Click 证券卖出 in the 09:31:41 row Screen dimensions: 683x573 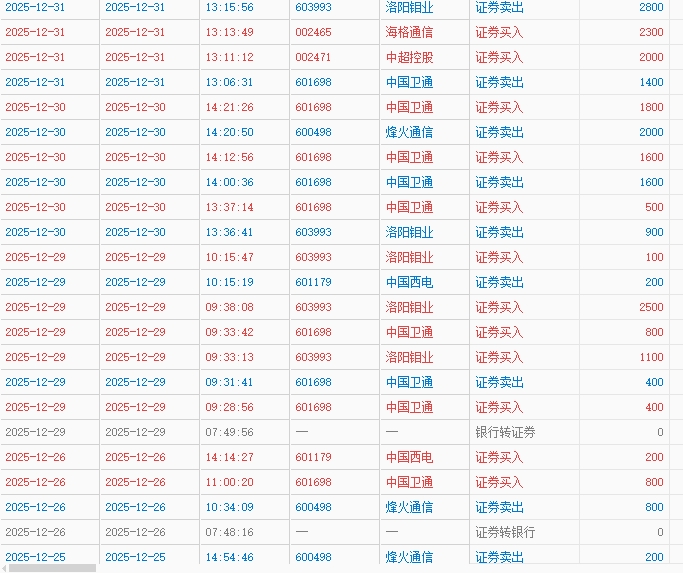(499, 382)
